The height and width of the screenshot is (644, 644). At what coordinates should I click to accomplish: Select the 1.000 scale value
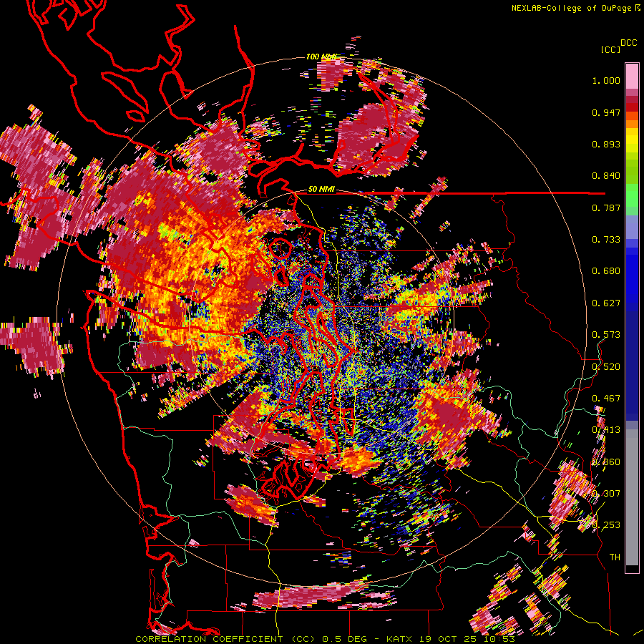[606, 80]
